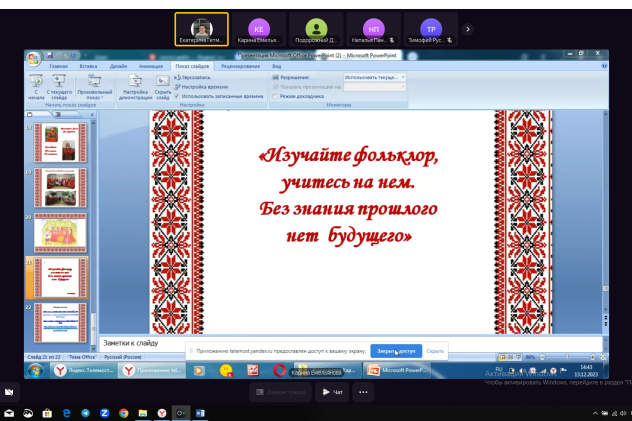Open Показать презентацию на dropdown
632x421 pixels.
pyautogui.click(x=374, y=87)
